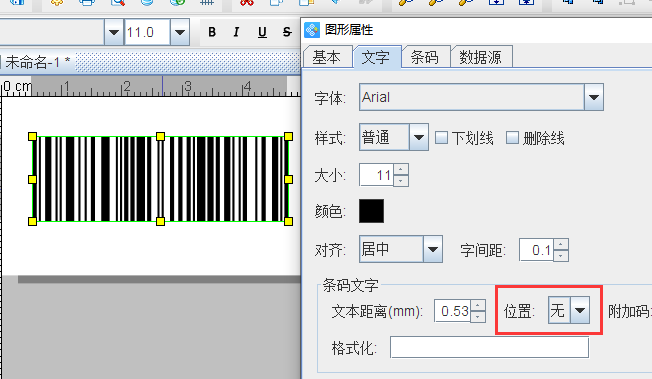This screenshot has width=652, height=379.
Task: Switch to the 数据源 tab
Action: pyautogui.click(x=481, y=57)
